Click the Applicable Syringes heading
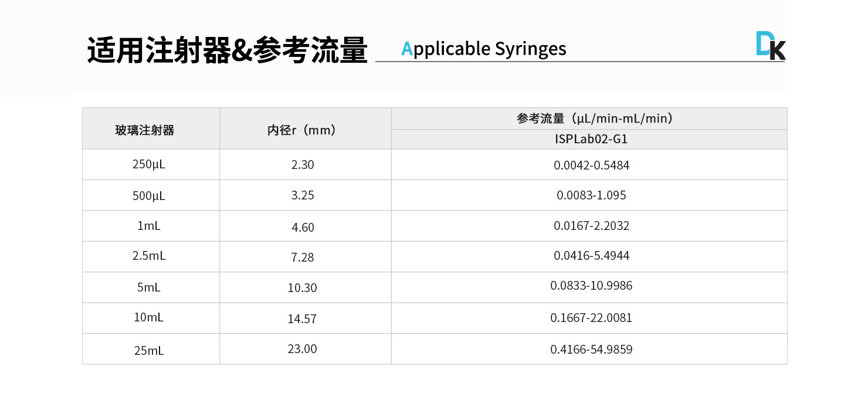 coord(484,49)
